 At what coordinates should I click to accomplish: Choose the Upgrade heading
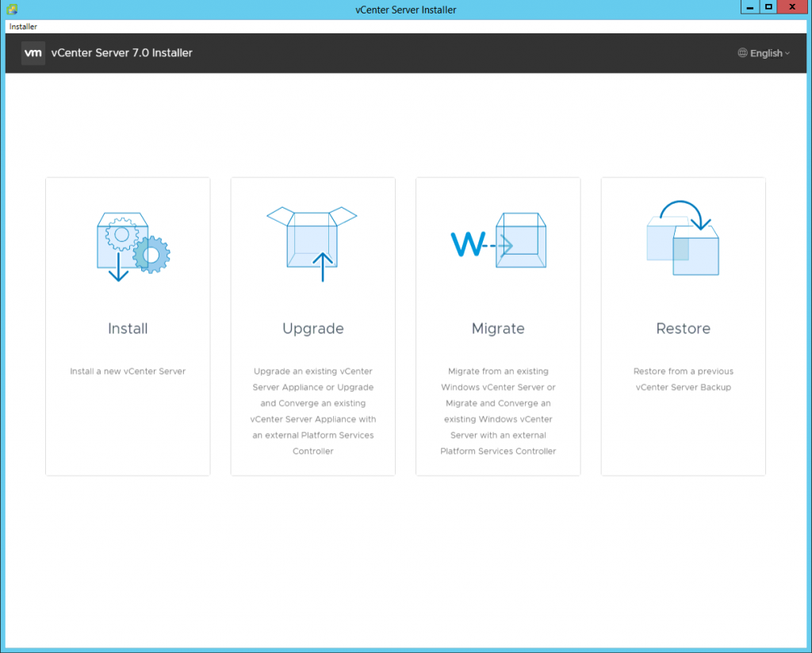coord(312,328)
